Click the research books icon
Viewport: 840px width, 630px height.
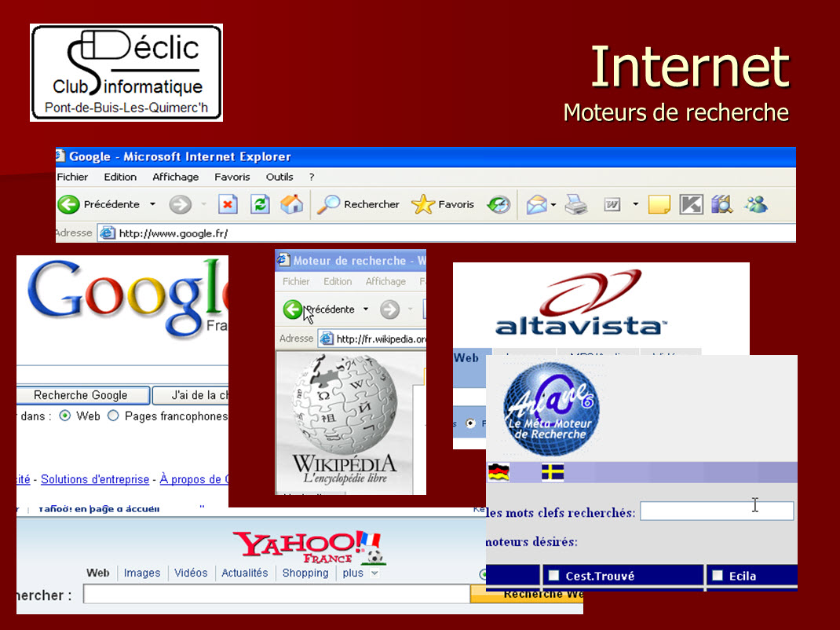coord(722,204)
